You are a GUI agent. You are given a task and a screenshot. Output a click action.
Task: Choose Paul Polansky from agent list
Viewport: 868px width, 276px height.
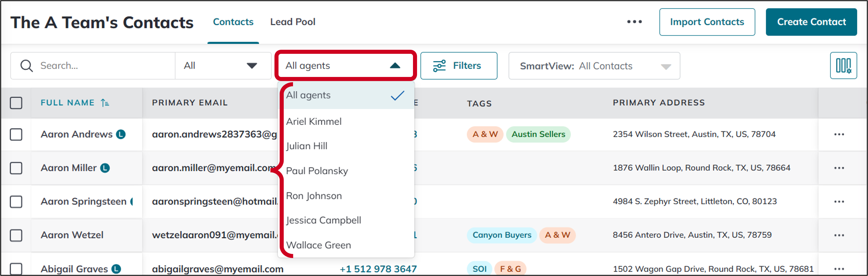(x=346, y=171)
